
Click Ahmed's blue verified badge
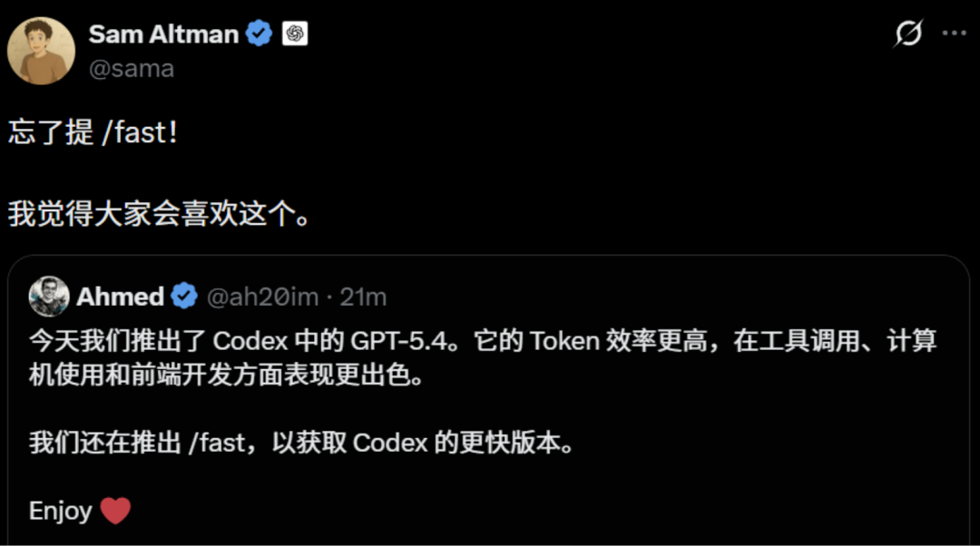click(x=184, y=296)
